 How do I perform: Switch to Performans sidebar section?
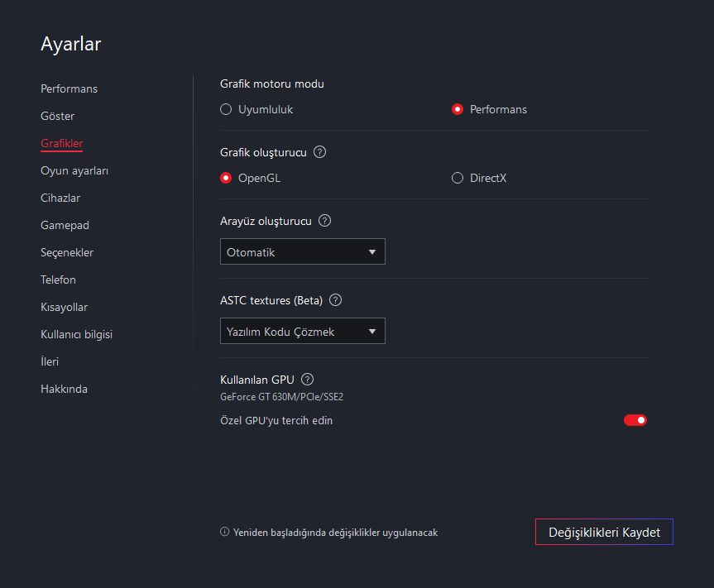click(x=69, y=88)
